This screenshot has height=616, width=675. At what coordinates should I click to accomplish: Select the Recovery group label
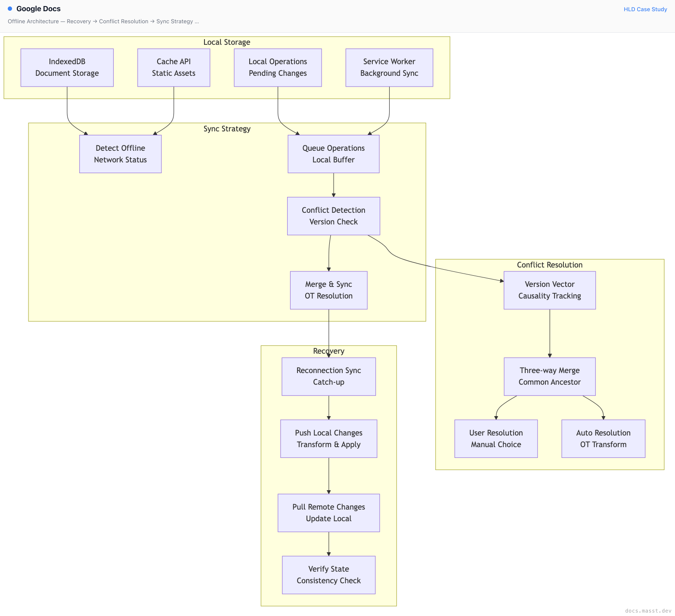[x=329, y=351]
